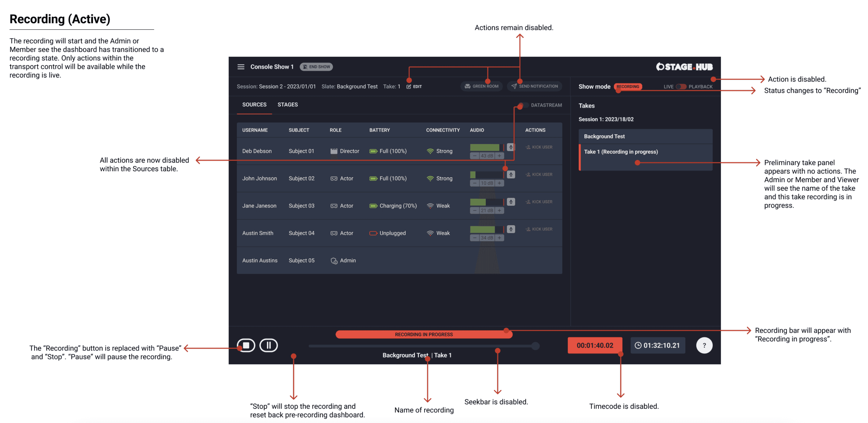Switch to the SOURCES tab

[254, 105]
